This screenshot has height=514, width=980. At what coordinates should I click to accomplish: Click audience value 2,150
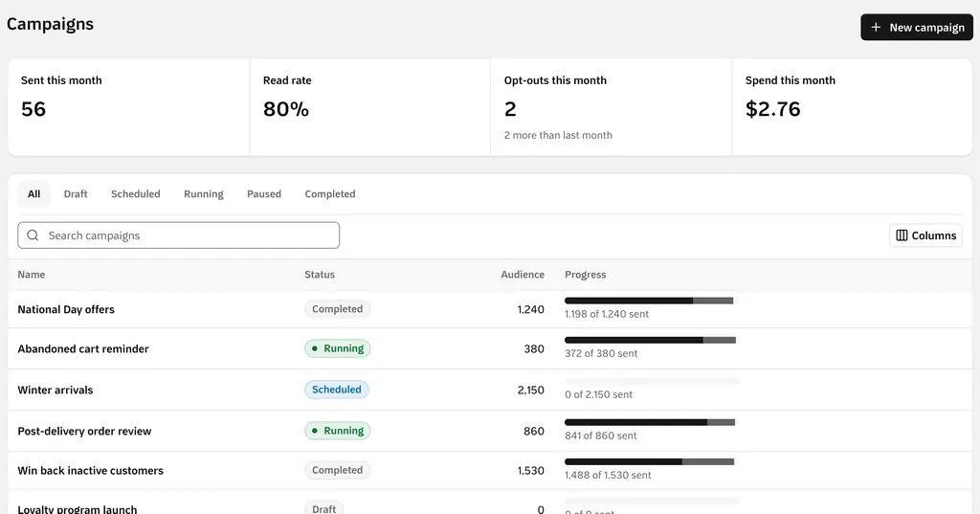(530, 391)
